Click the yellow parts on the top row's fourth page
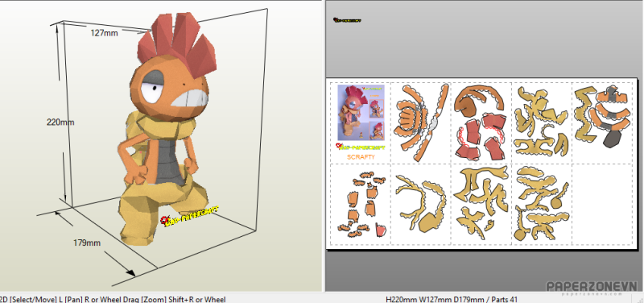 click(542, 122)
